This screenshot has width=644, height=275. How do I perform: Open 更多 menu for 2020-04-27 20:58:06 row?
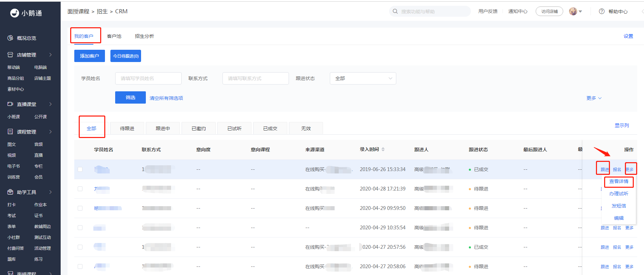(x=629, y=266)
